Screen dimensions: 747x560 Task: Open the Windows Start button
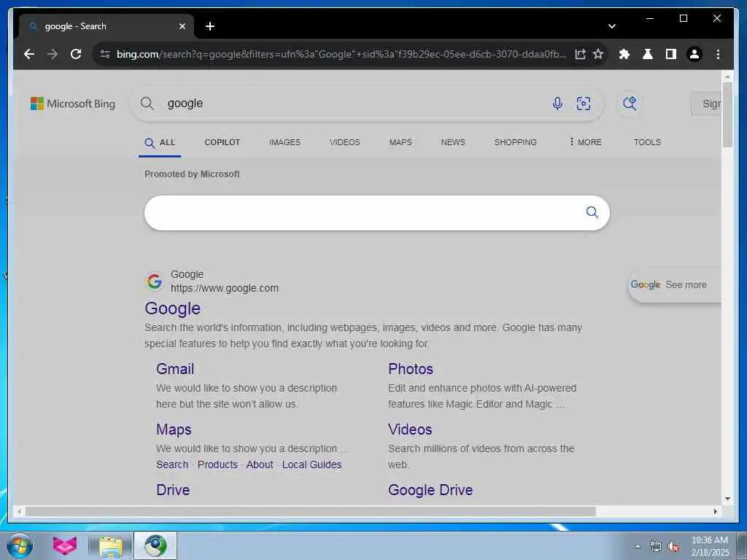[20, 545]
